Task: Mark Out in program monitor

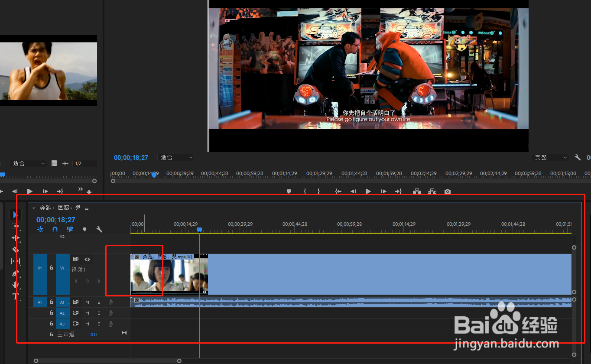Action: (318, 191)
